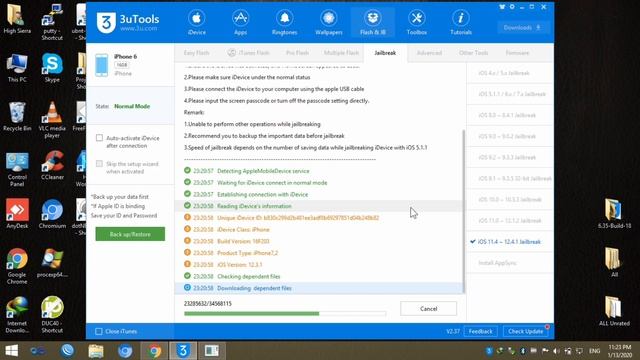Open the Apps section
The width and height of the screenshot is (640, 360).
click(240, 22)
